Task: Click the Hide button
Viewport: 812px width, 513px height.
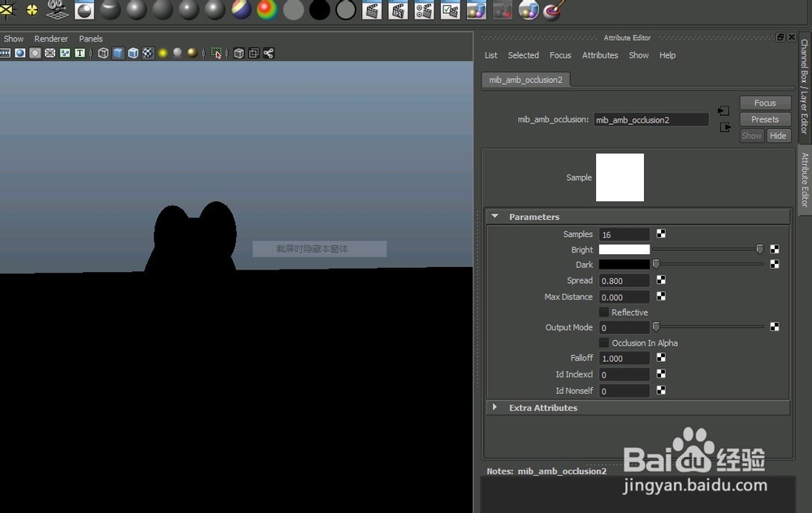Action: 778,136
